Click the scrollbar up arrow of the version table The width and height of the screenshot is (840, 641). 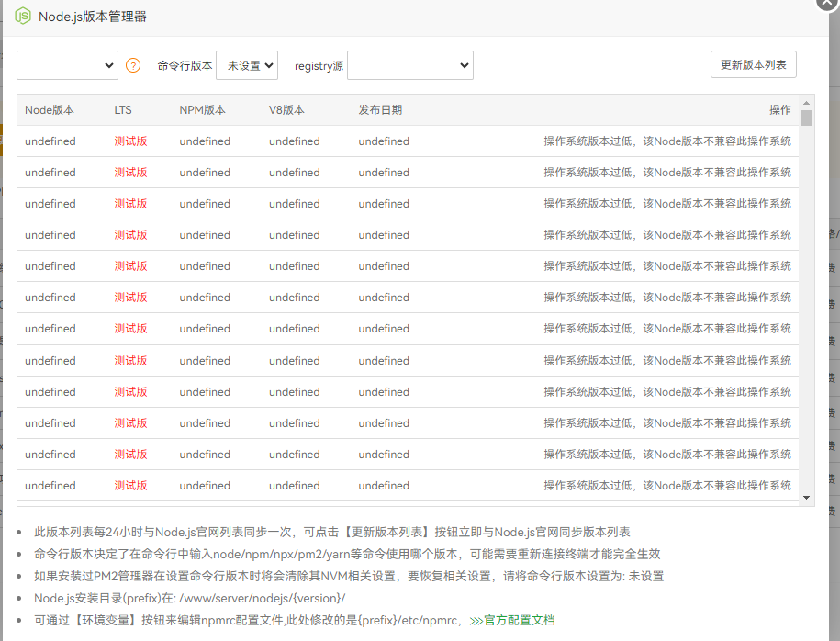pos(806,103)
